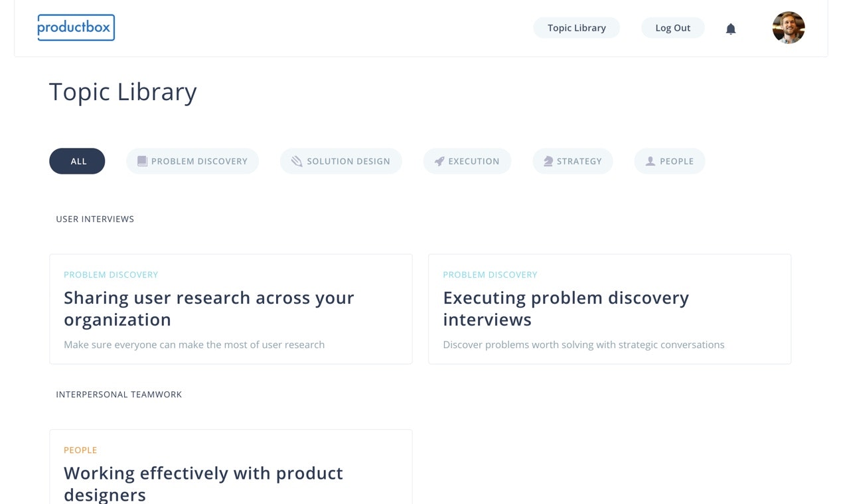This screenshot has height=504, width=843.
Task: Enable the Strategy filter
Action: tap(573, 160)
